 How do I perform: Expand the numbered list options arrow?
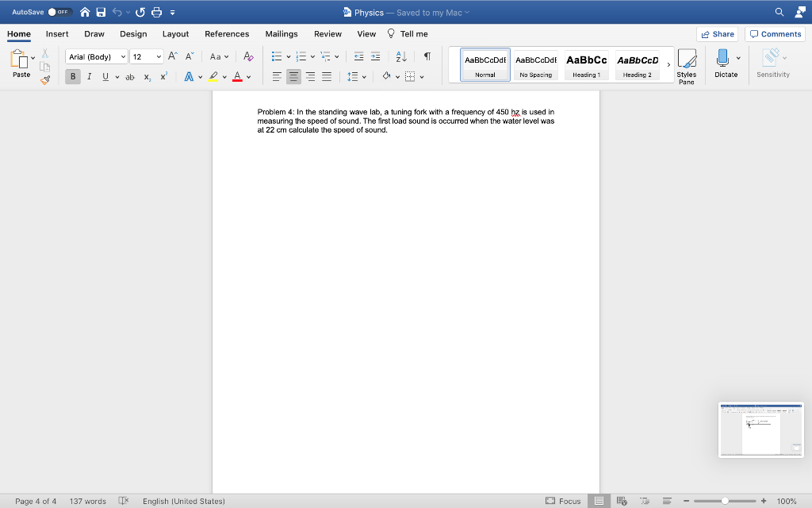click(312, 56)
